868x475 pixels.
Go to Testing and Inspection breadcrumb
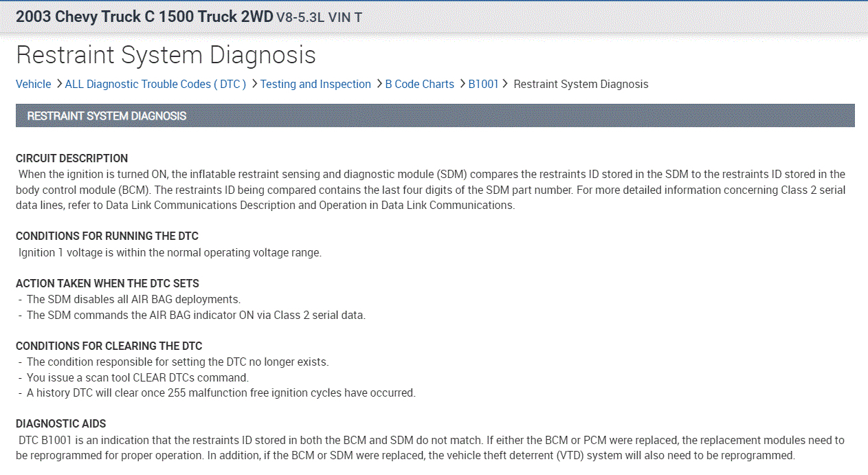click(x=315, y=84)
